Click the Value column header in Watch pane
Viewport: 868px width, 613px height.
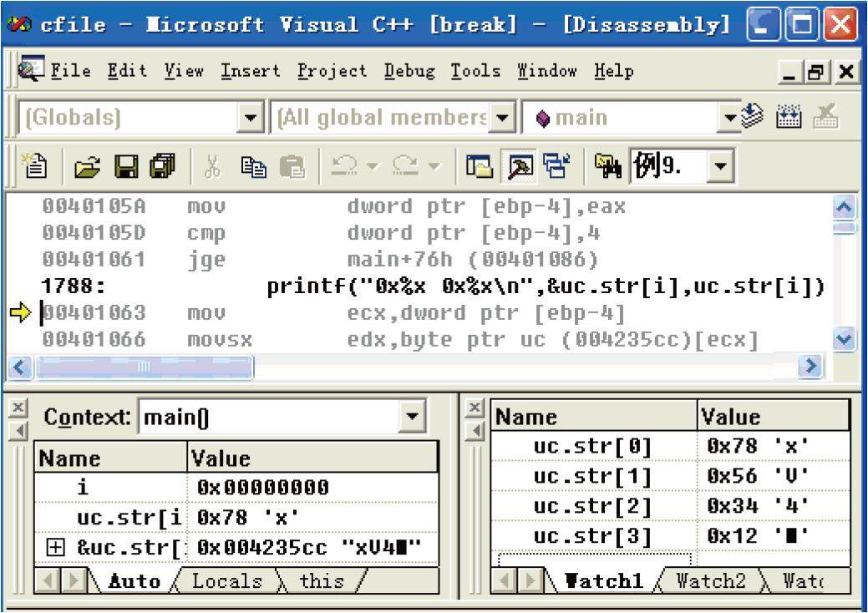pyautogui.click(x=773, y=416)
